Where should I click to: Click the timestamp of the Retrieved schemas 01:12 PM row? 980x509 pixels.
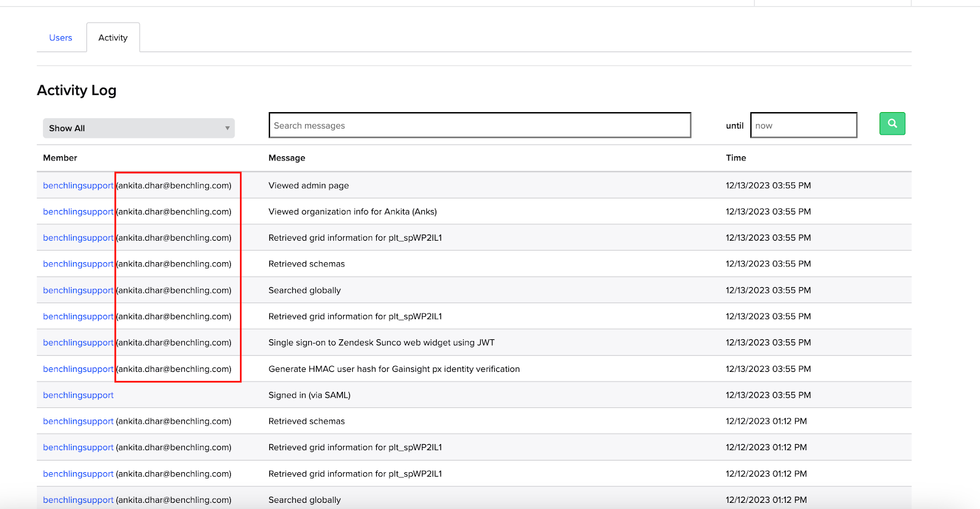[x=766, y=421]
